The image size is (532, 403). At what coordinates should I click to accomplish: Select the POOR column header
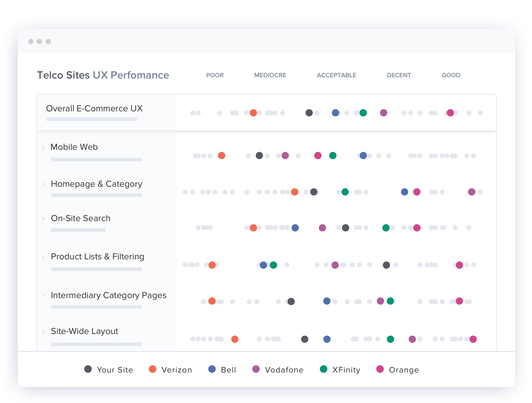(x=215, y=75)
